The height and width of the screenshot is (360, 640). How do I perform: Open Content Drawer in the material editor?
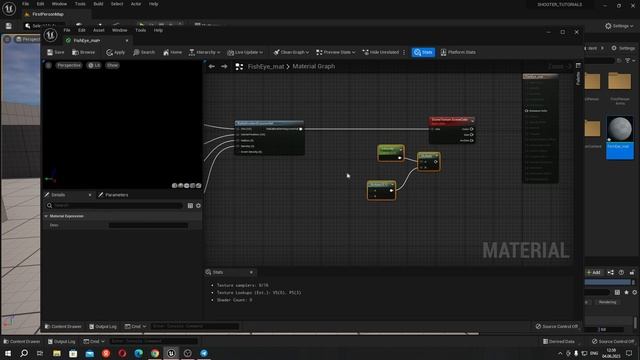pos(63,327)
